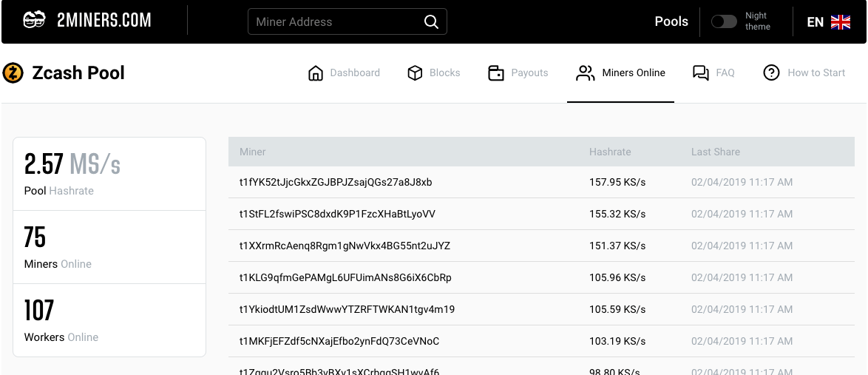Open the Payouts tab
The image size is (868, 375).
[x=529, y=73]
